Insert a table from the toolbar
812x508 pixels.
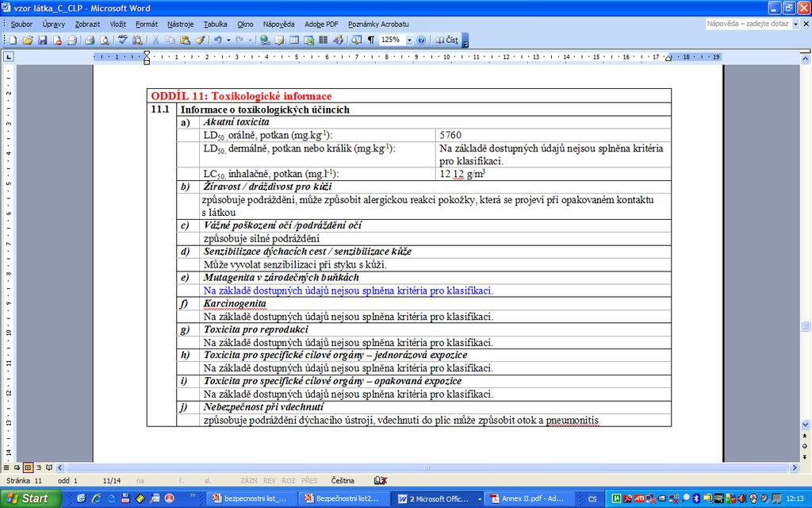[x=294, y=40]
